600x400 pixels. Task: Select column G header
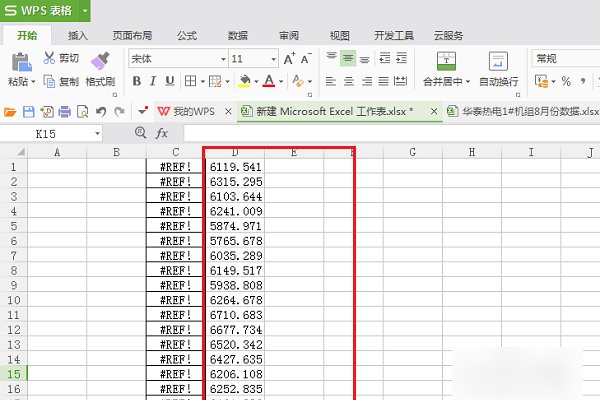(412, 152)
